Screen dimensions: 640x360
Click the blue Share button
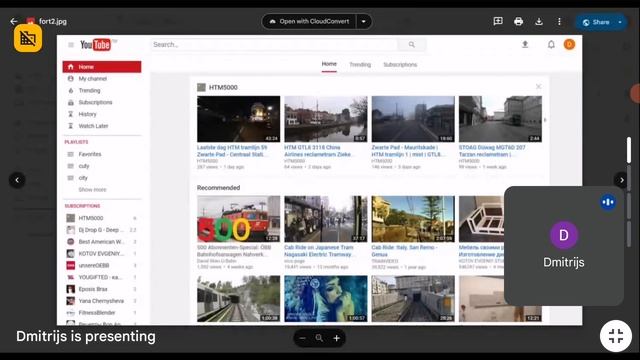[x=596, y=22]
